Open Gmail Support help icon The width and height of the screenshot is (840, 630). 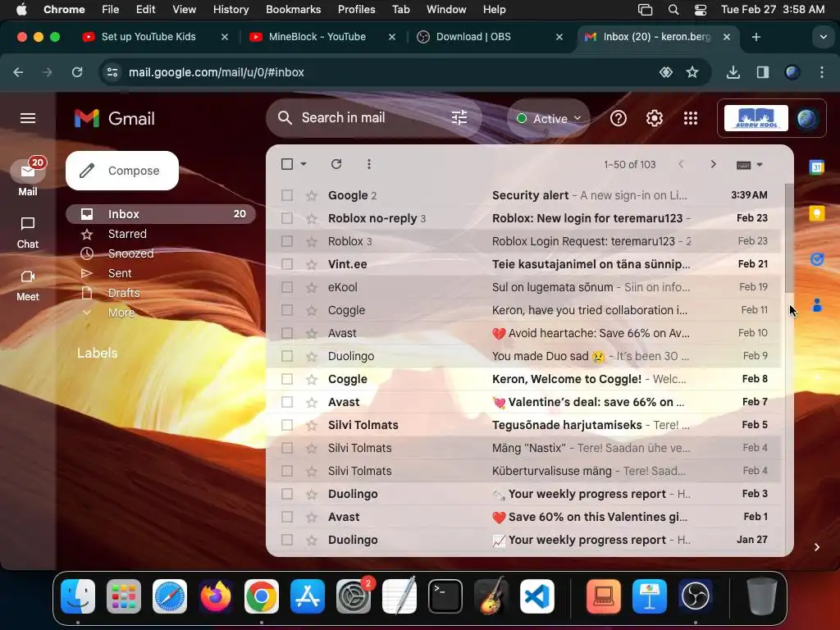tap(619, 118)
